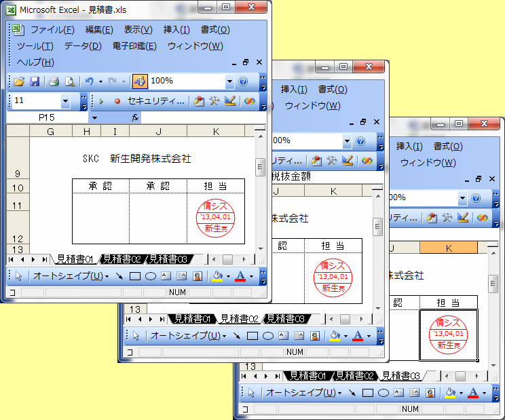Click the highlighted column K header in rightmost window
The image size is (505, 420).
[449, 248]
